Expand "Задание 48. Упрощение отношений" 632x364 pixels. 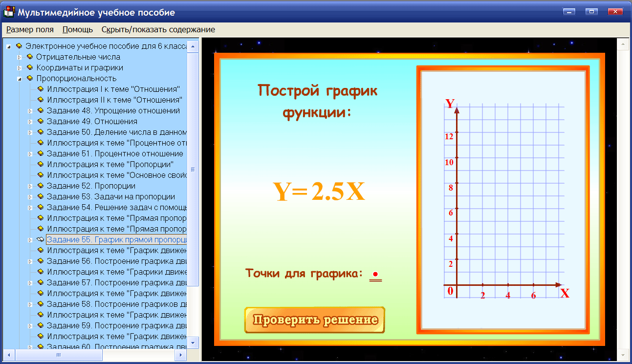click(29, 110)
